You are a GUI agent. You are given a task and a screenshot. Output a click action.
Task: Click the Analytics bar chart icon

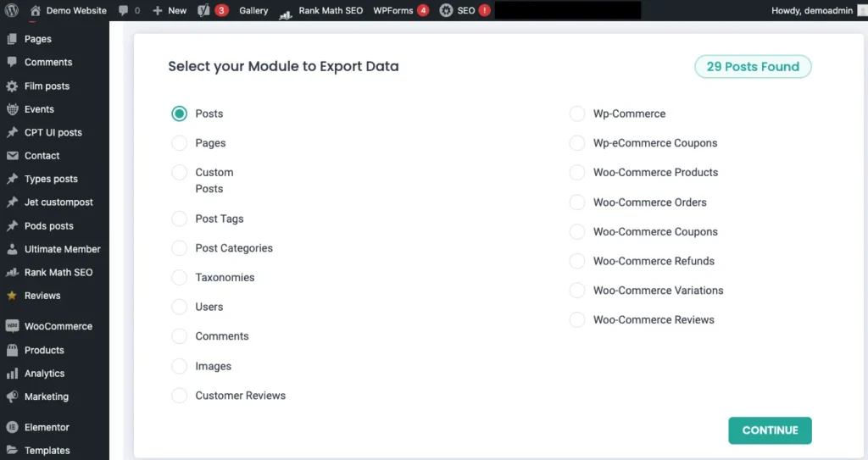click(x=12, y=374)
